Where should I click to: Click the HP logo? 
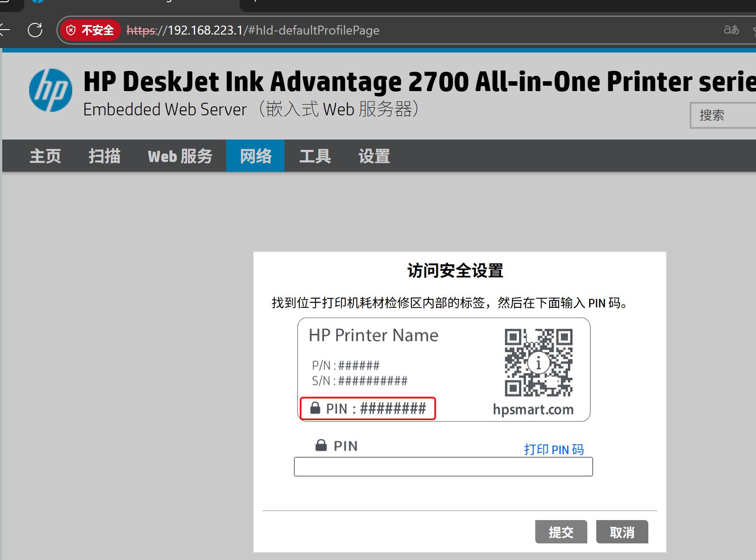[x=51, y=90]
